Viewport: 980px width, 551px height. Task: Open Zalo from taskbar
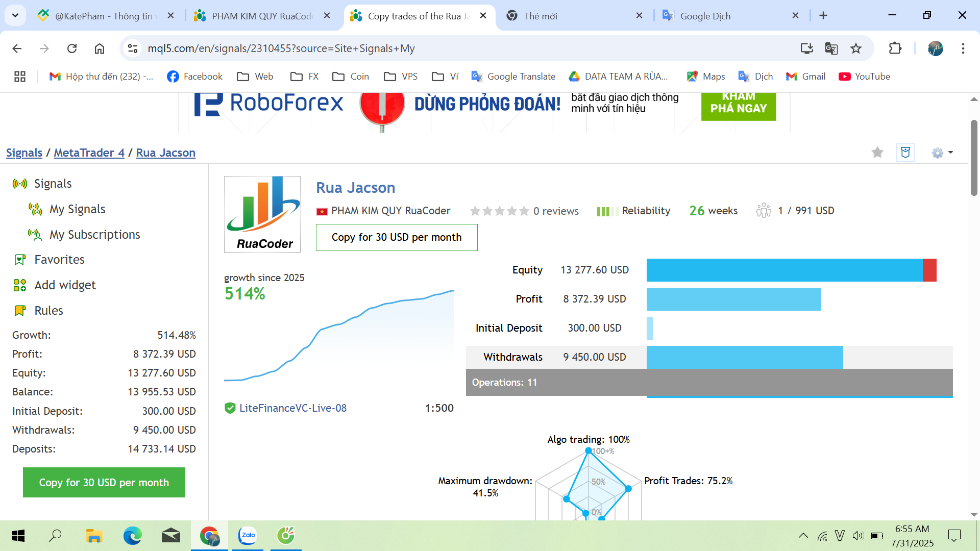click(x=248, y=536)
